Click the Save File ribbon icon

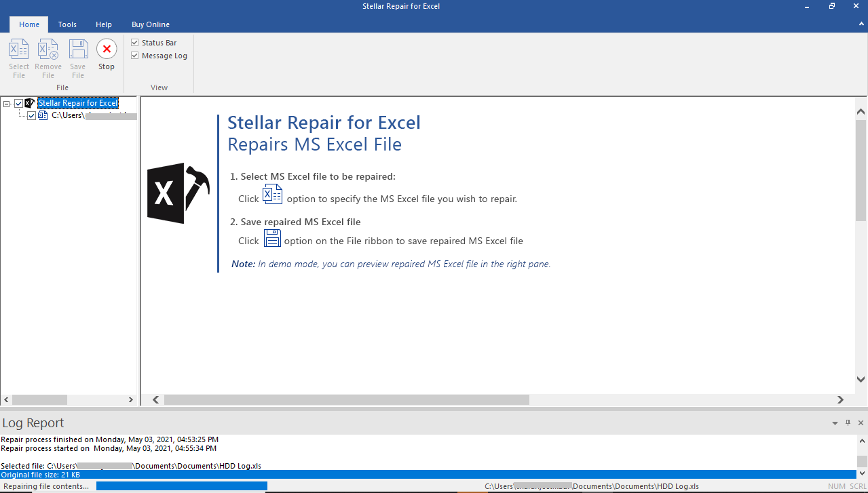[x=78, y=50]
